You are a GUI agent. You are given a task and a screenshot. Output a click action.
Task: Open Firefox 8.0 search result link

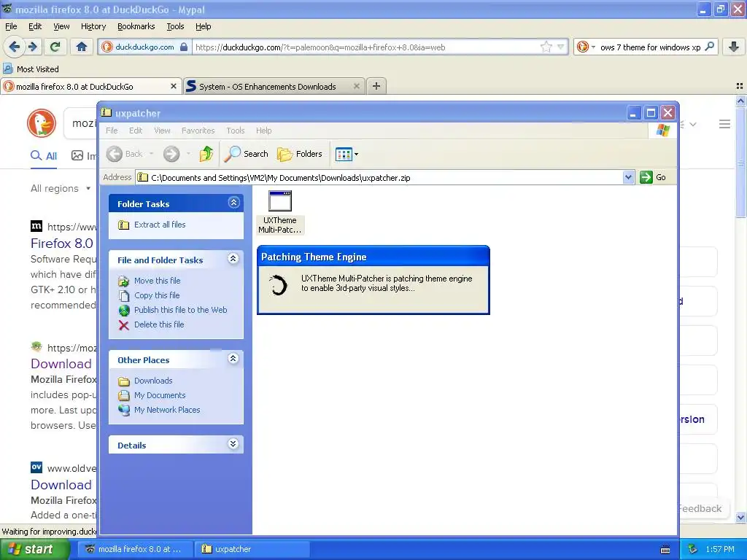[x=61, y=244]
